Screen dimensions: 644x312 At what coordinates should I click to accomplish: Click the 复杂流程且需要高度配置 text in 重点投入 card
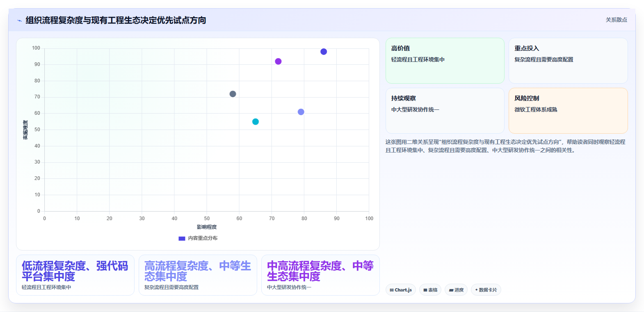pos(544,59)
